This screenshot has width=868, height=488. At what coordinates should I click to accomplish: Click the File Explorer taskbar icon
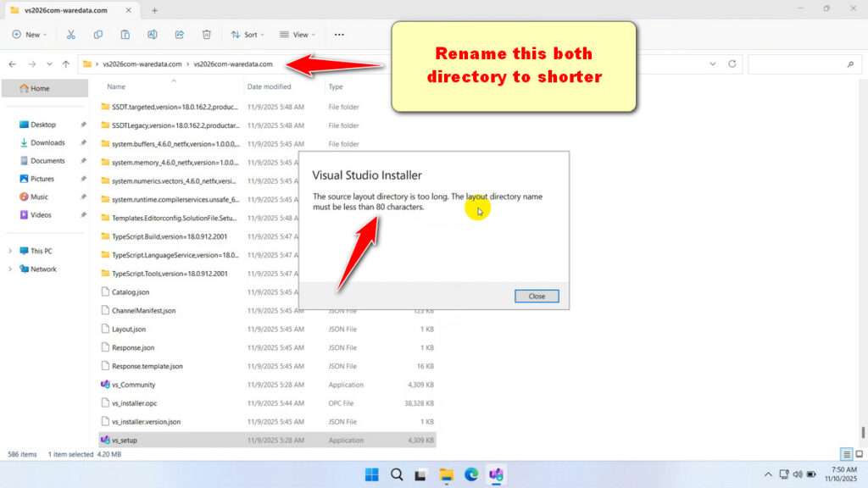point(446,474)
